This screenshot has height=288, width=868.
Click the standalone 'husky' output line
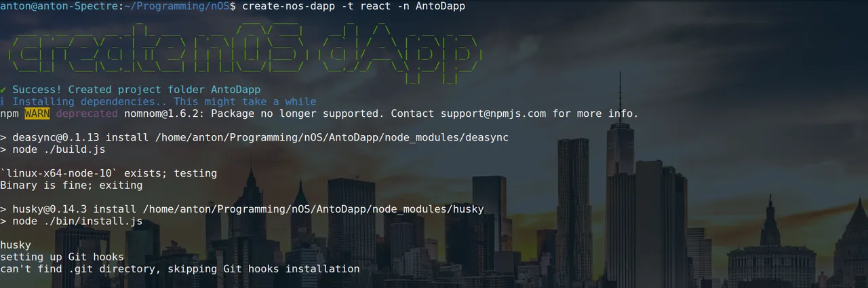pos(16,245)
